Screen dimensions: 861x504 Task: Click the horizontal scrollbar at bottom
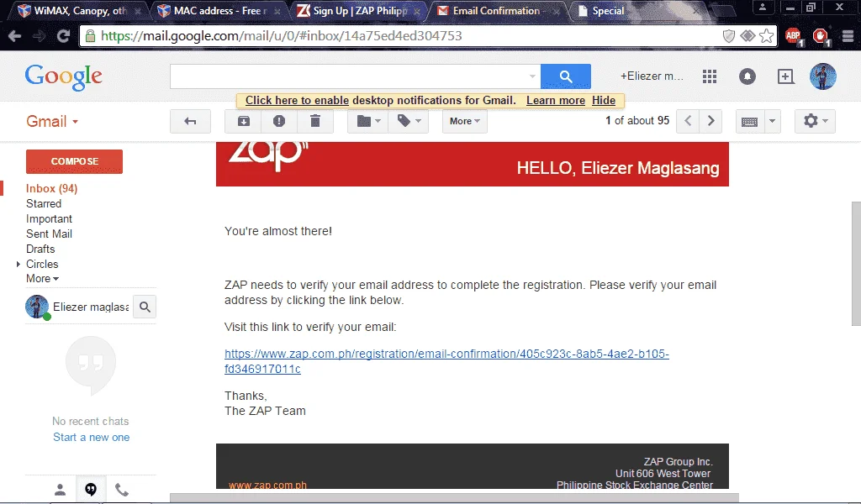pyautogui.click(x=454, y=498)
